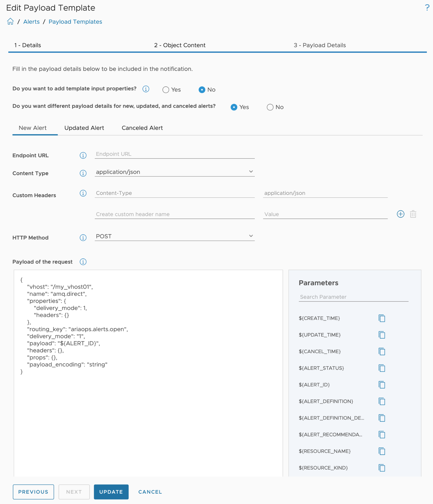433x504 pixels.
Task: Go to step 1 - Details
Action: pos(28,45)
